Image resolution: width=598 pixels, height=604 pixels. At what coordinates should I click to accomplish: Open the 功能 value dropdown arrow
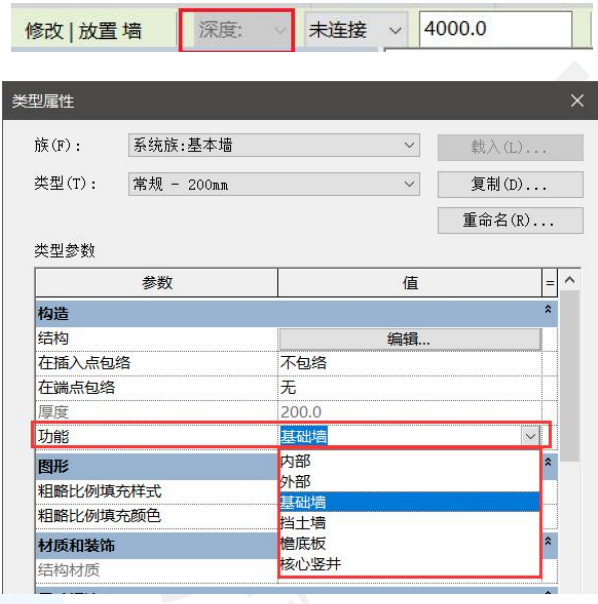[531, 436]
